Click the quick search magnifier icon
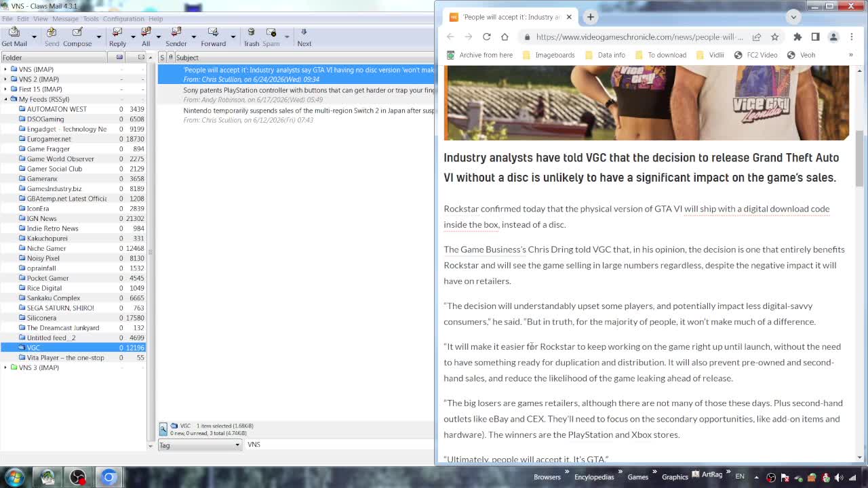 pyautogui.click(x=163, y=428)
